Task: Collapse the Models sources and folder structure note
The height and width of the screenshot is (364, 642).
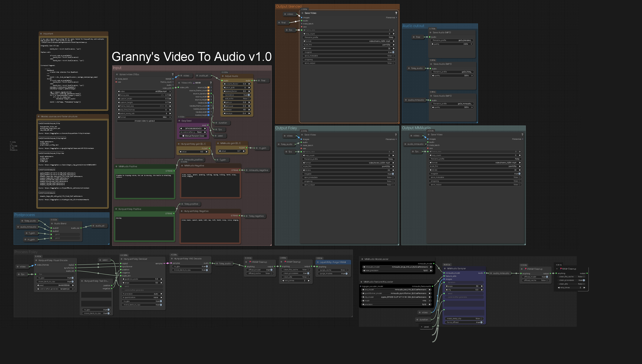Action: pyautogui.click(x=39, y=117)
